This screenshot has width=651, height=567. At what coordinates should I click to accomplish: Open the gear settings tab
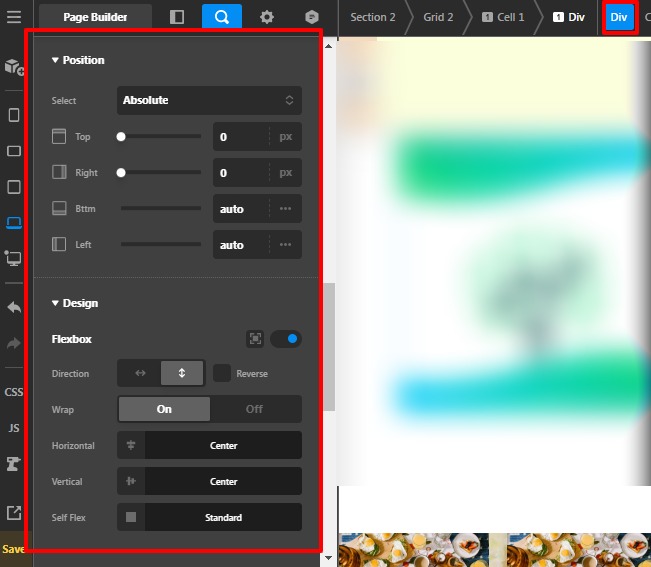[267, 17]
